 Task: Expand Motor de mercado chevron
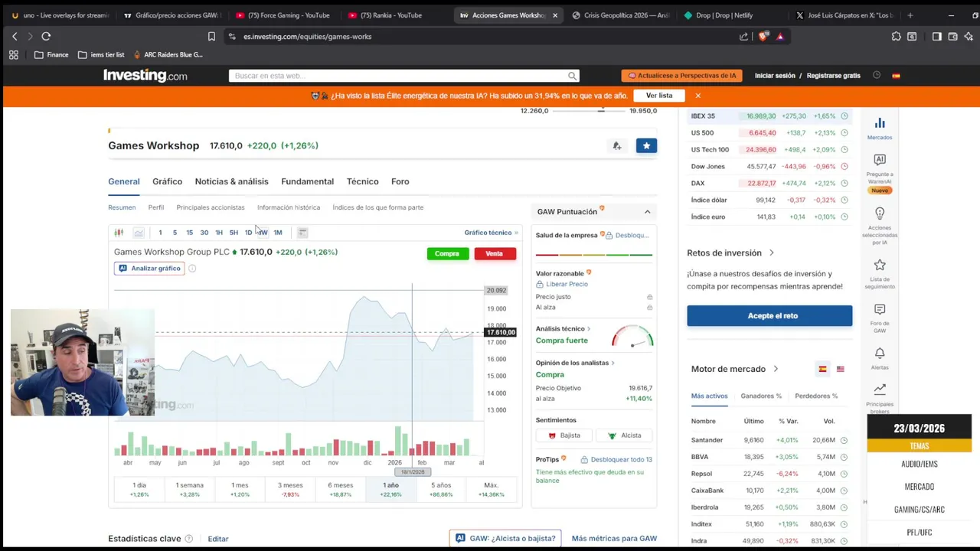tap(775, 369)
